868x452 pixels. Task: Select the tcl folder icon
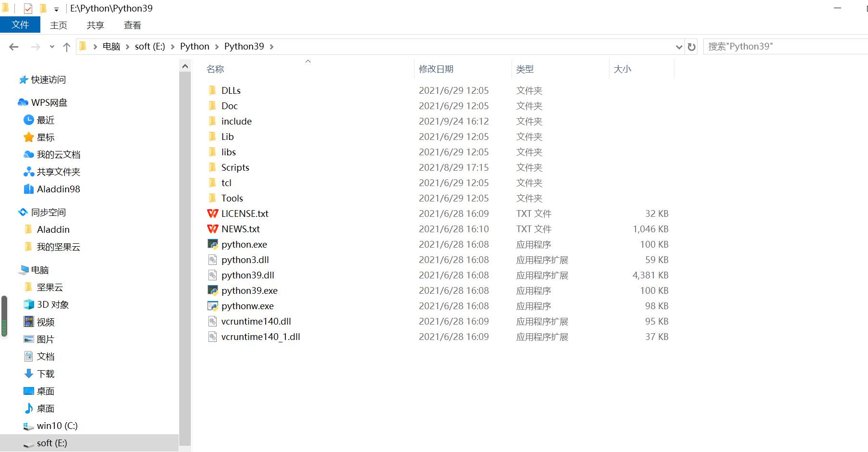click(x=212, y=183)
